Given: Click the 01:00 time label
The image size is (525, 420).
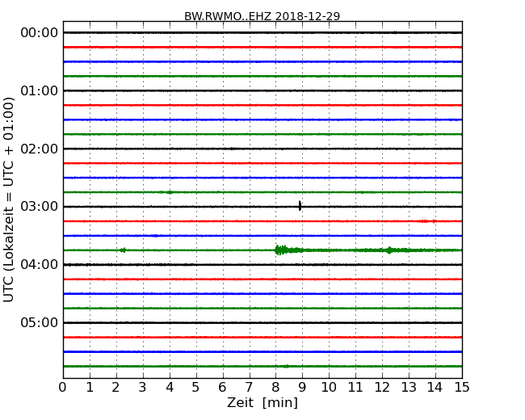Looking at the screenshot, I should [x=40, y=90].
